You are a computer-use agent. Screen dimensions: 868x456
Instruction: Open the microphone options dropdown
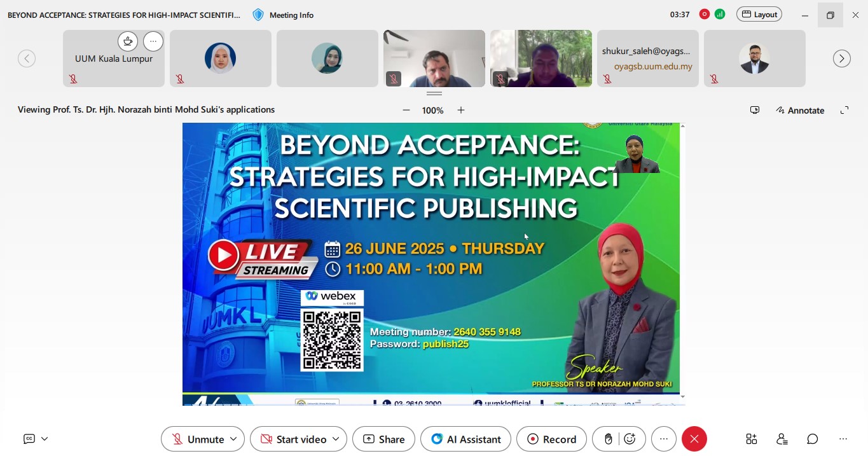tap(233, 439)
